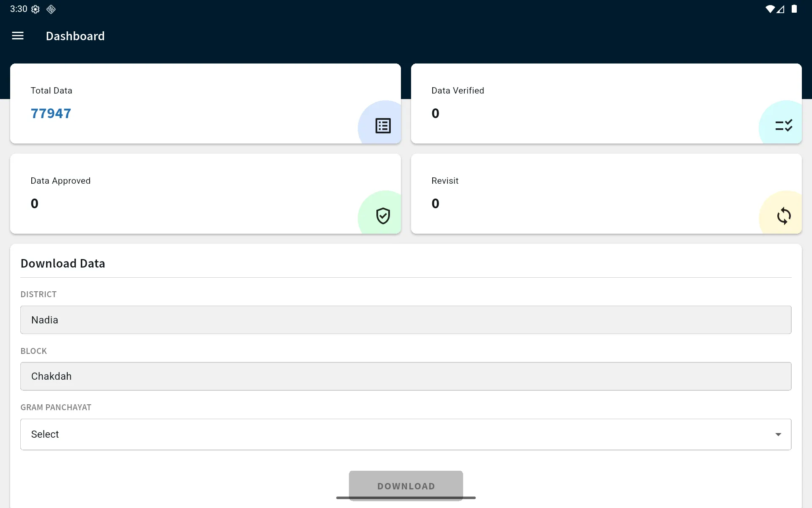Click the Total Data label

point(51,91)
